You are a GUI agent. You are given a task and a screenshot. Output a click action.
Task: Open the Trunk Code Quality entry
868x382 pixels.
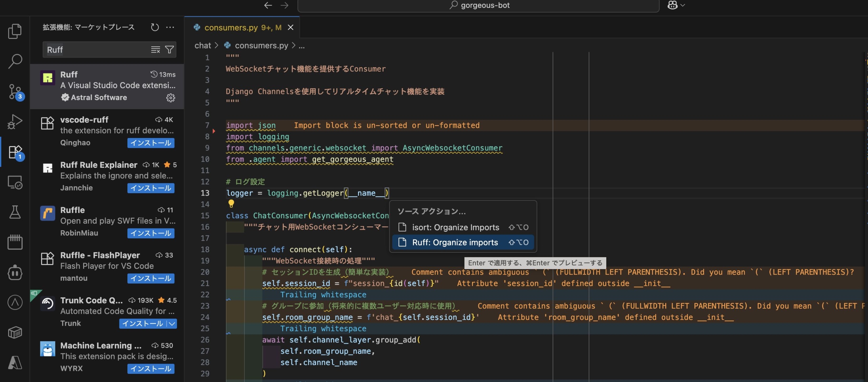pos(107,312)
